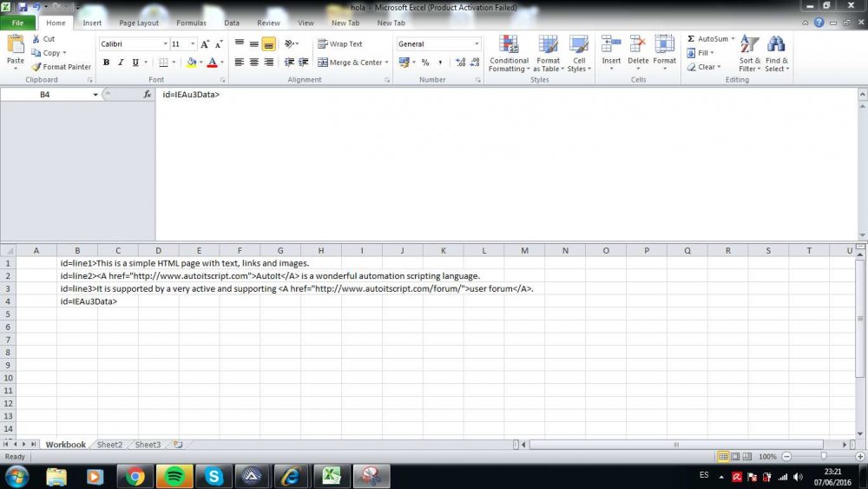The image size is (868, 489).
Task: Click the Insert Function fx button
Action: (148, 95)
